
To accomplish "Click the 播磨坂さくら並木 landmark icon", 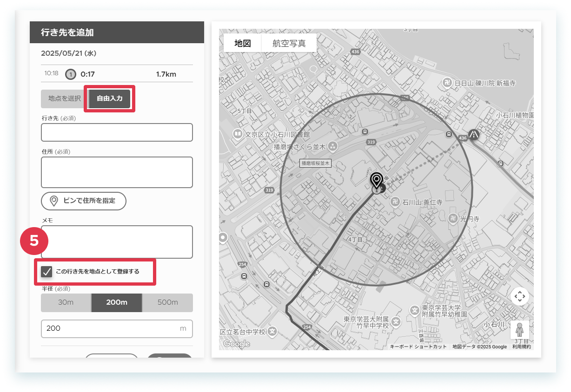I will pyautogui.click(x=333, y=147).
